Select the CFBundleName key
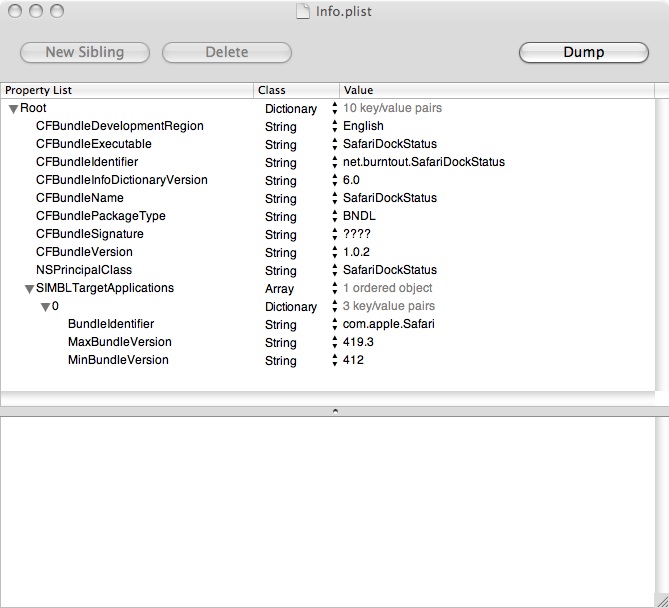Viewport: 669px width, 608px height. [80, 198]
